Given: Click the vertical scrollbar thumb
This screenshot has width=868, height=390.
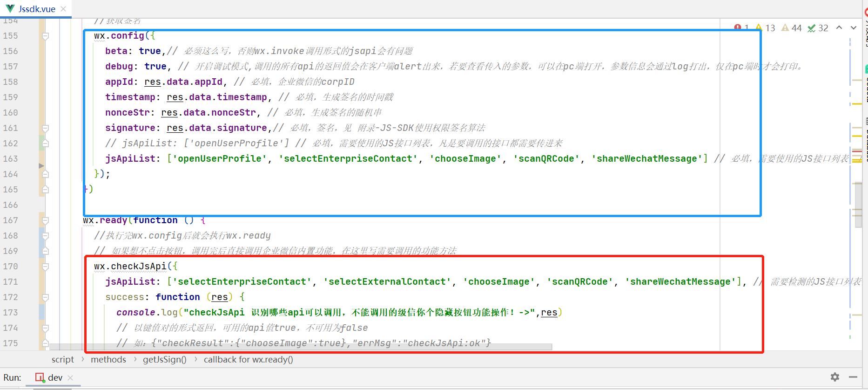Looking at the screenshot, I should click(x=859, y=205).
